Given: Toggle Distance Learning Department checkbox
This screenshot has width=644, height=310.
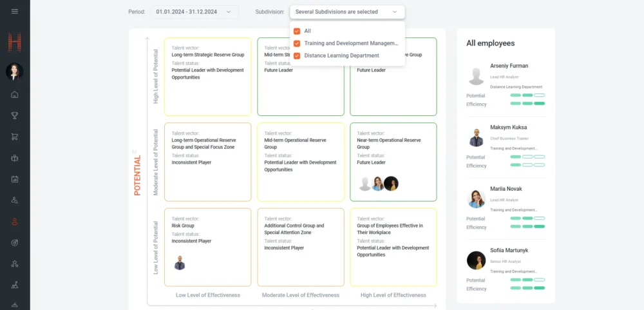Looking at the screenshot, I should [x=297, y=55].
